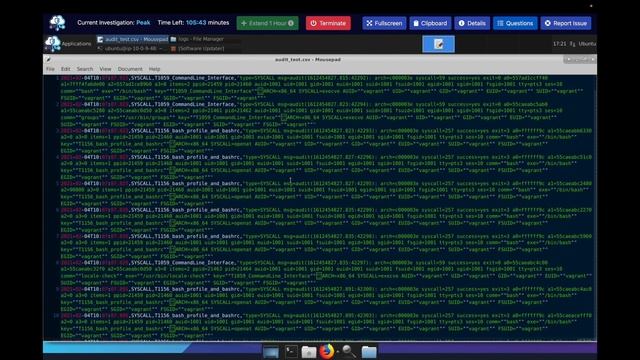This screenshot has width=640, height=360.
Task: Open the File menu in Mousepad
Action: pos(50,69)
